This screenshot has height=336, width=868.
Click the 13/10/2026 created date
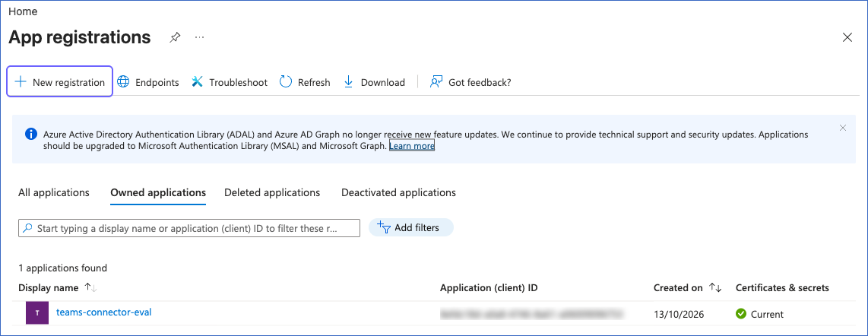tap(679, 315)
